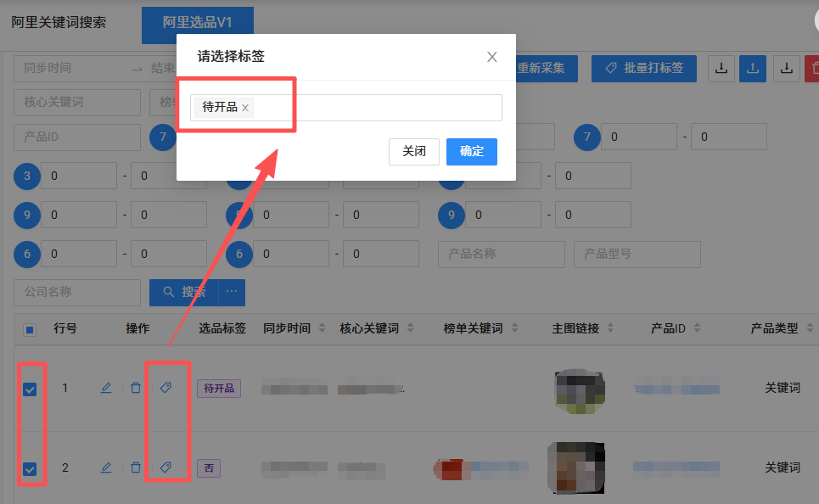This screenshot has width=819, height=504.
Task: Open row 1 product thumbnail image
Action: tap(580, 390)
